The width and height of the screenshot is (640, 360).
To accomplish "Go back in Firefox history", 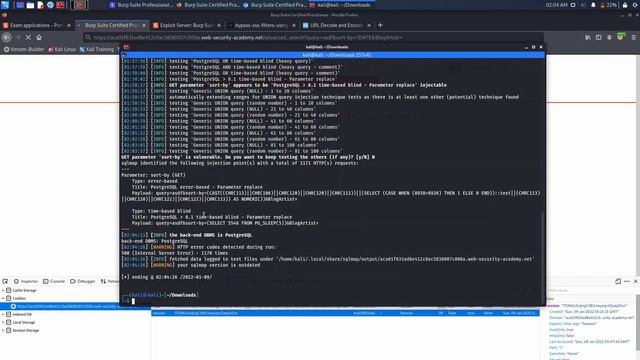I will 7,37.
